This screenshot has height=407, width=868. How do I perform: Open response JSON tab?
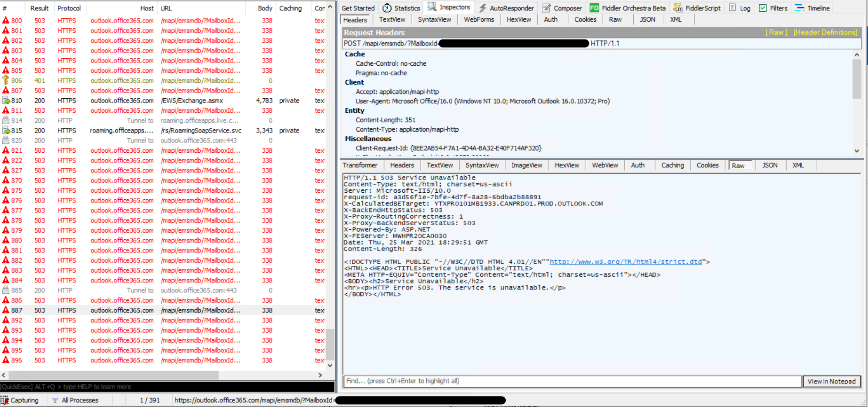(x=770, y=165)
